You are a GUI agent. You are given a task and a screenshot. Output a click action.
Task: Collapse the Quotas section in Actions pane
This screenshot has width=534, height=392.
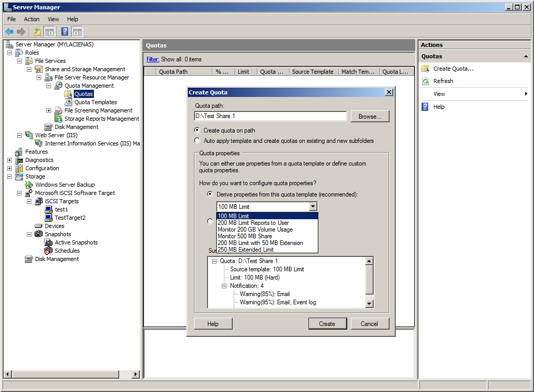(526, 57)
